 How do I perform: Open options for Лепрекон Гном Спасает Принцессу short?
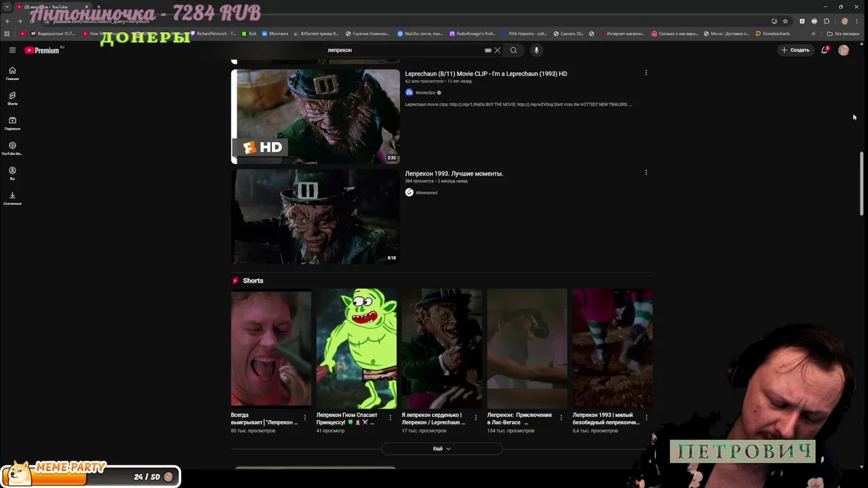390,418
